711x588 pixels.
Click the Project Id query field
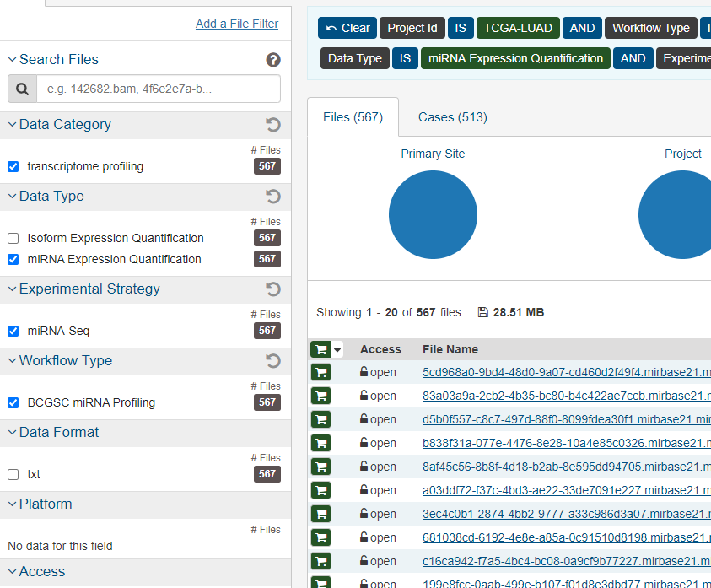pyautogui.click(x=412, y=28)
